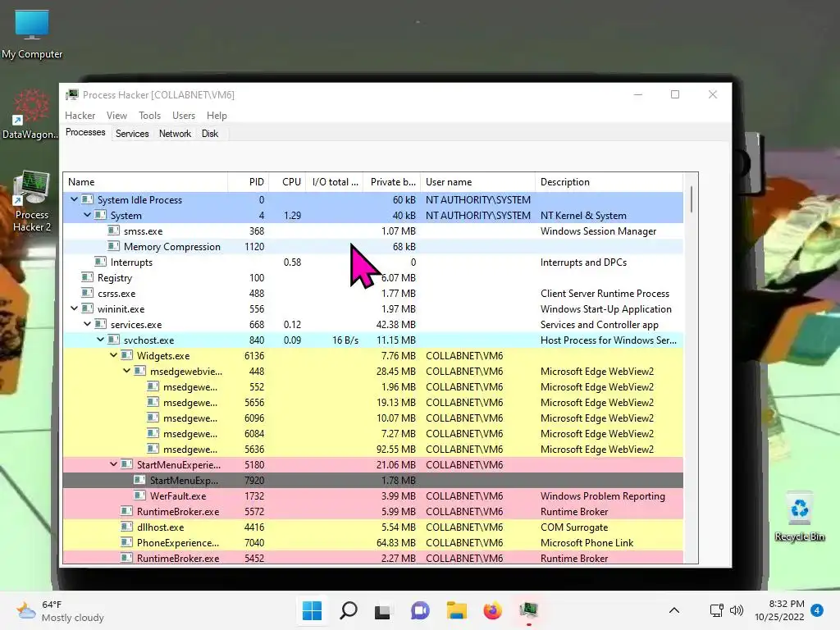
Task: Select the RuntimeBroker.exe 5572 row
Action: (373, 512)
